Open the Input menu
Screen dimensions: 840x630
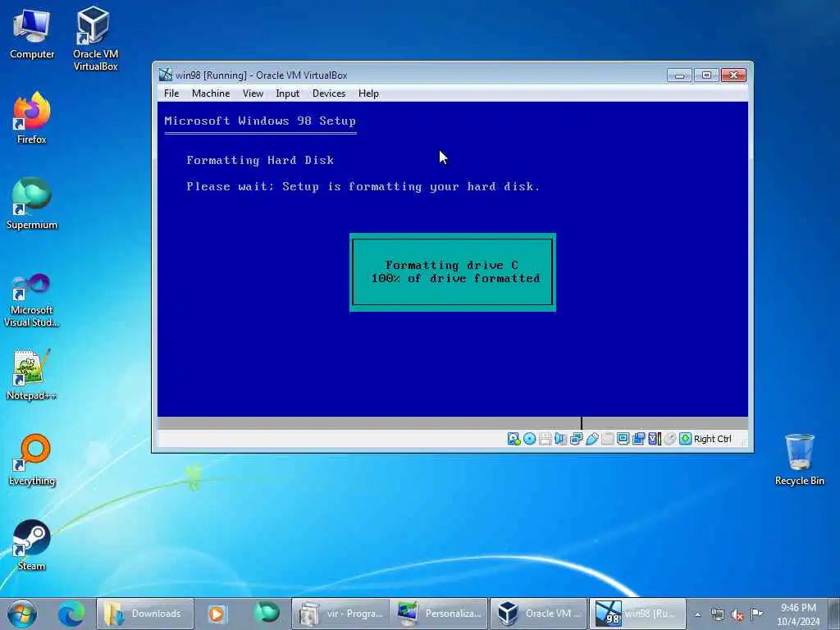288,94
